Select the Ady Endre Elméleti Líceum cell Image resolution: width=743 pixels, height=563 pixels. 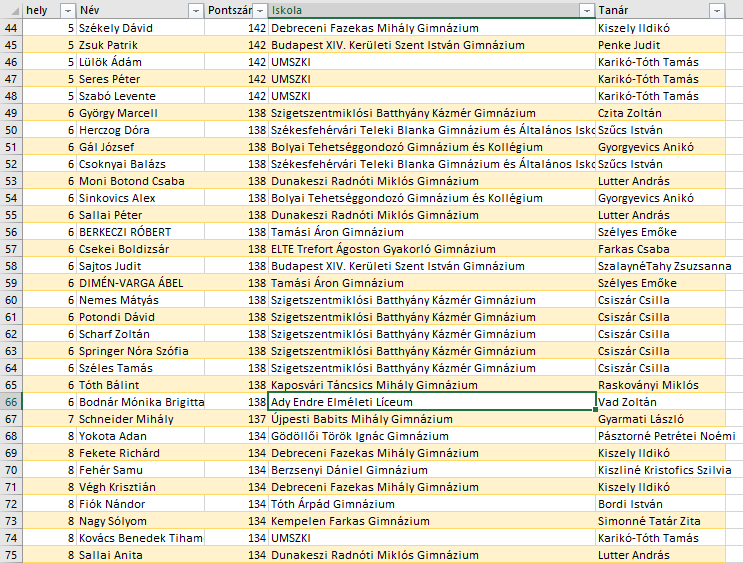(430, 402)
